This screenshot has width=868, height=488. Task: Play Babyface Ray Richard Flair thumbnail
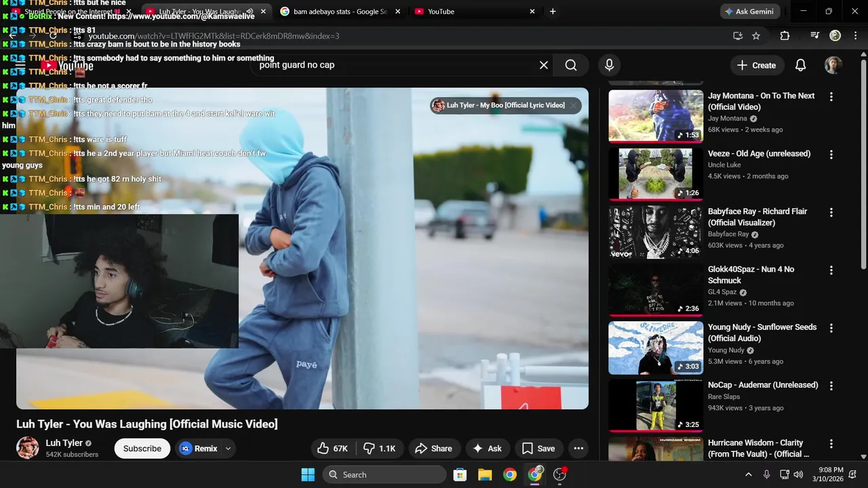(656, 232)
